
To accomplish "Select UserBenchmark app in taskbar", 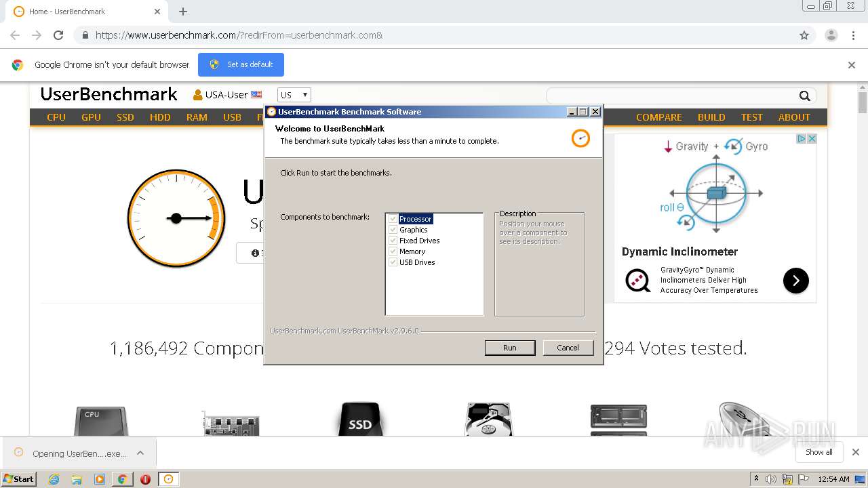I will click(x=168, y=479).
